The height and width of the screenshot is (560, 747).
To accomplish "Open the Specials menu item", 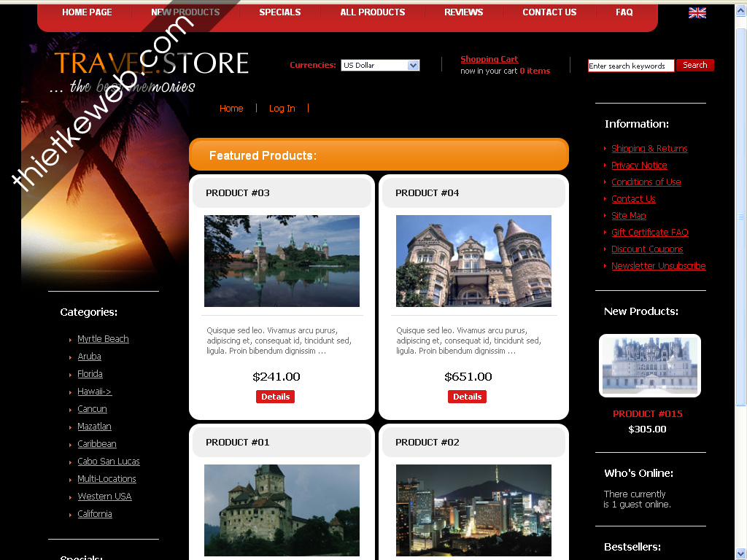I will click(279, 12).
